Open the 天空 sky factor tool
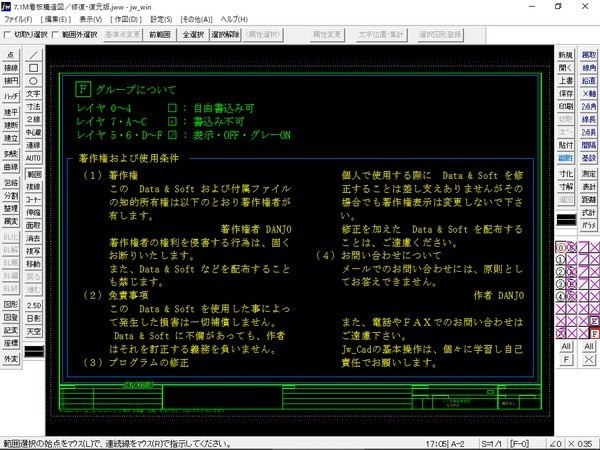 [33, 331]
